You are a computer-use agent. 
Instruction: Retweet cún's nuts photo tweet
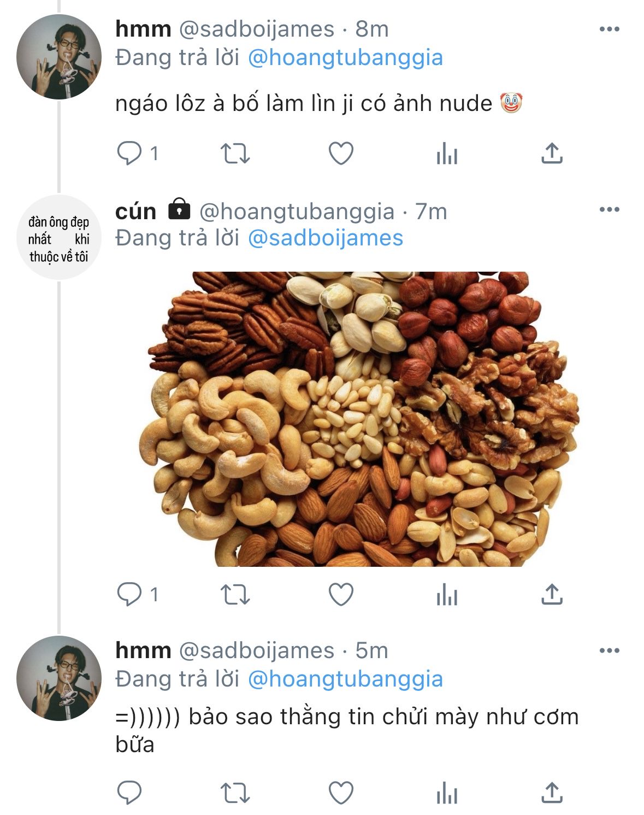tap(235, 594)
